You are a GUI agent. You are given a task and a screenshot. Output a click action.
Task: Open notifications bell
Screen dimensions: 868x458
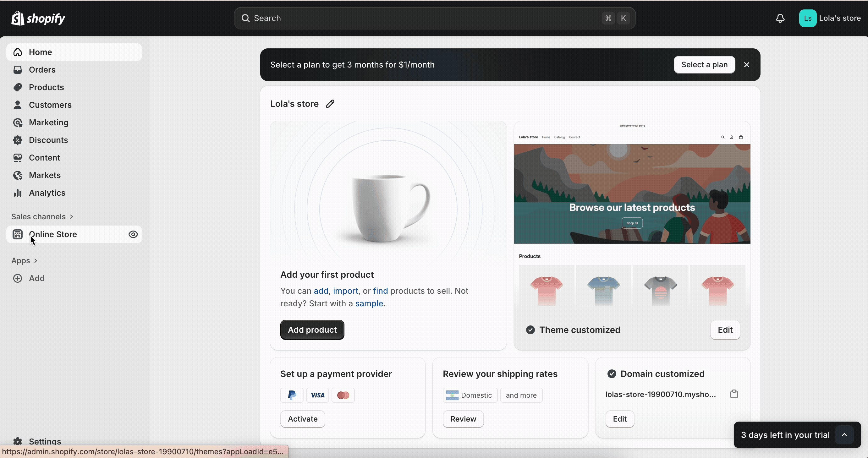pyautogui.click(x=780, y=18)
